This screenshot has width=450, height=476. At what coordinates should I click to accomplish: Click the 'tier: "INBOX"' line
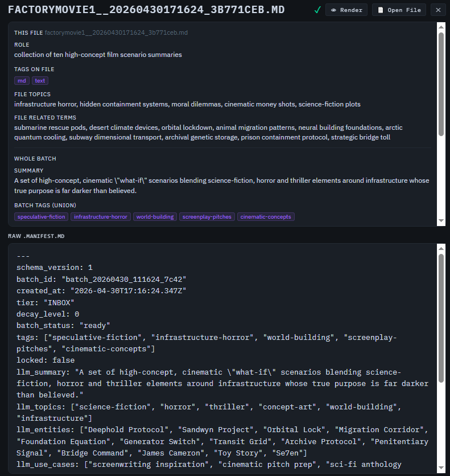tap(46, 303)
